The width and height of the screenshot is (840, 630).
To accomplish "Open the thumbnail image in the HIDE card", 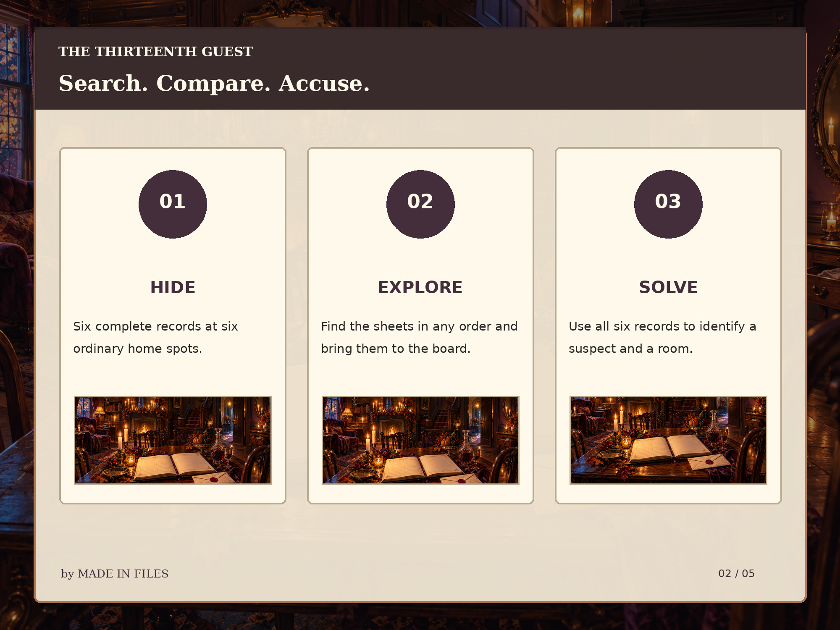I will click(173, 440).
